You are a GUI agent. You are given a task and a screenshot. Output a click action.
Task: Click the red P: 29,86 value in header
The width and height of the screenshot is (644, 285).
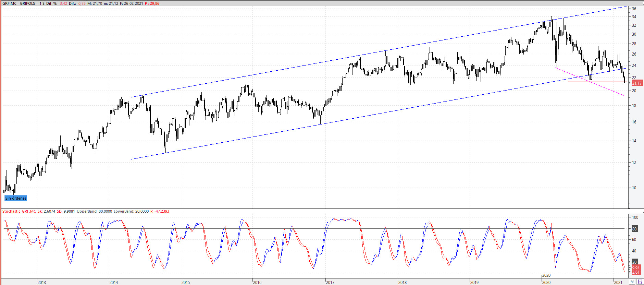[x=152, y=3]
